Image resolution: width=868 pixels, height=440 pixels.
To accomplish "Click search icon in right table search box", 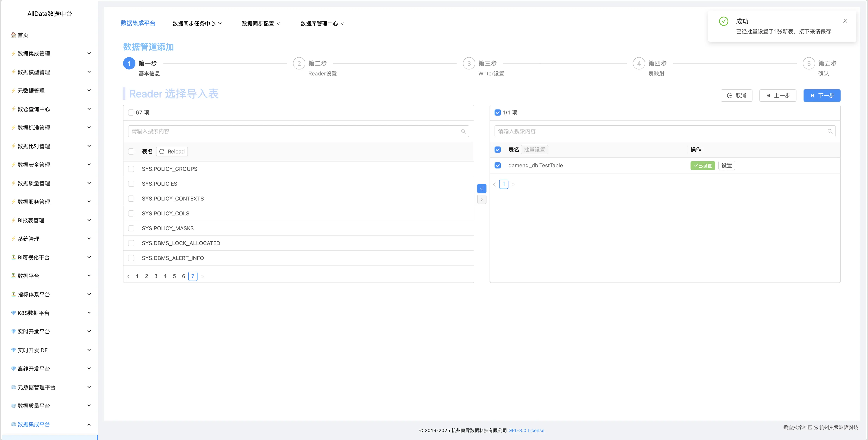I will click(830, 131).
